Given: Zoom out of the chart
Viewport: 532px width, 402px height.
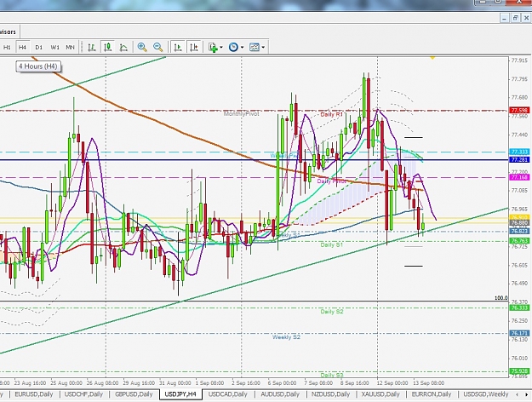Looking at the screenshot, I should tap(158, 47).
